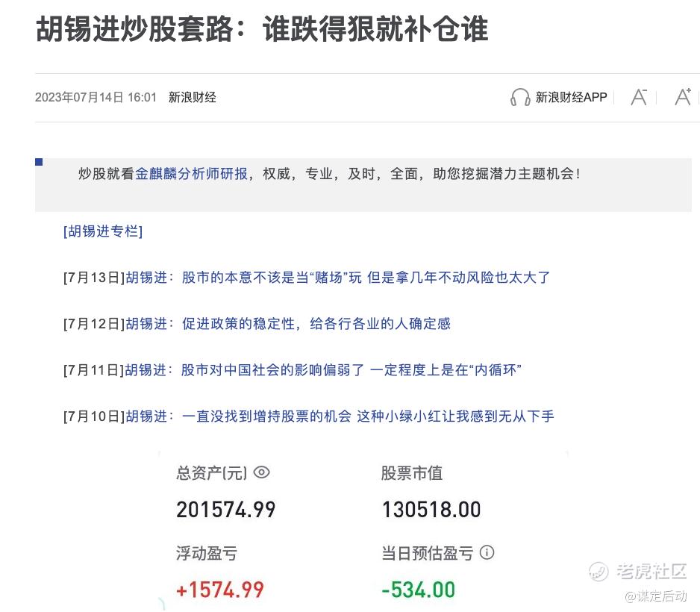Click the headphone listen icon
Screen dimensions: 700x612
point(520,97)
